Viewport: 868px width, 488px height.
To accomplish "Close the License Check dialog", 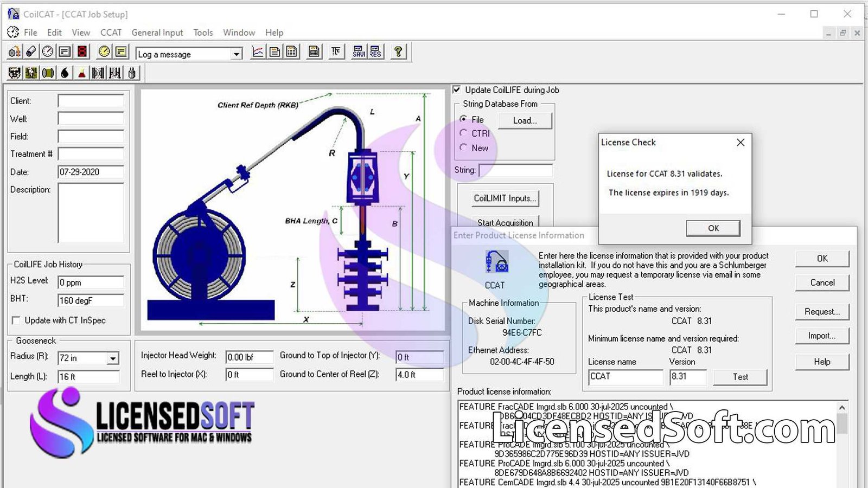I will 741,142.
